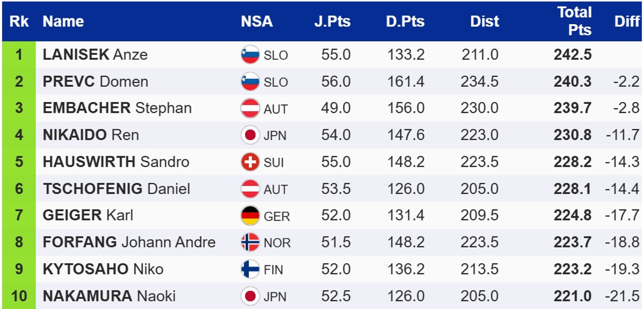
Task: Open LANISEK Anze athlete link
Action: (x=95, y=55)
